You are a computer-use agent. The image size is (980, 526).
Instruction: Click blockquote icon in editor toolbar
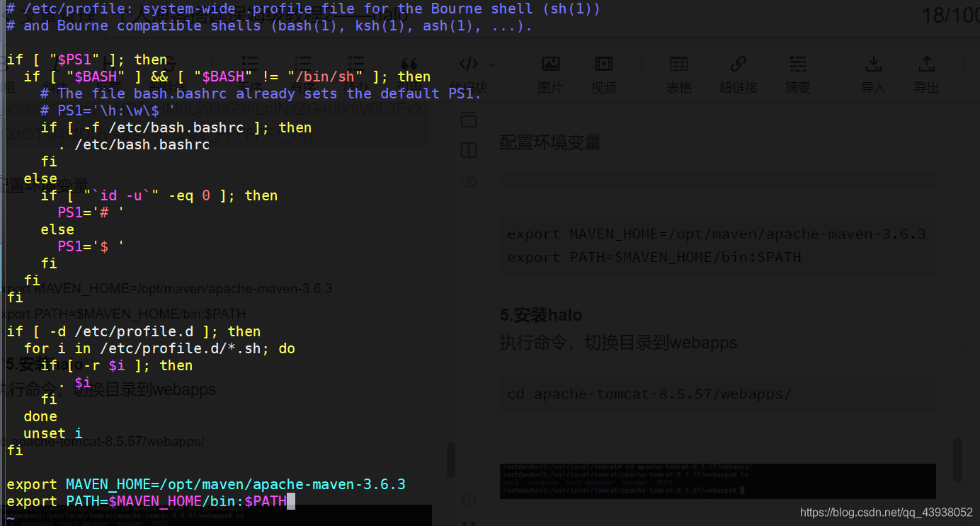click(x=409, y=64)
